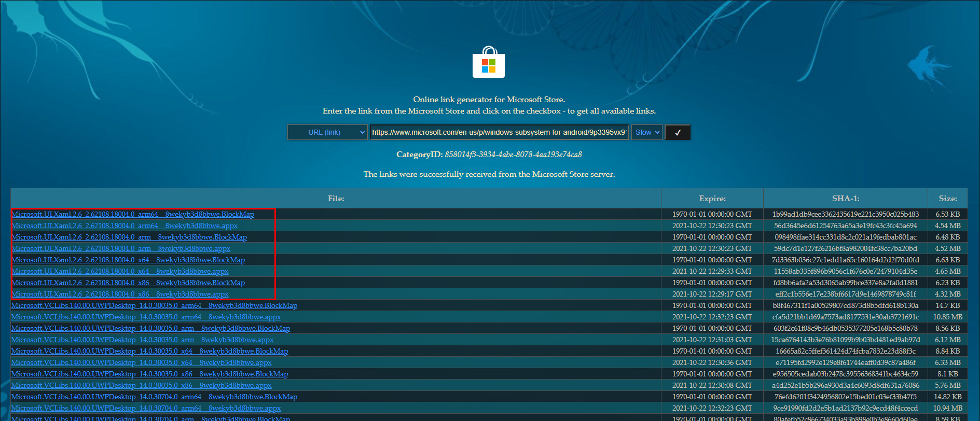Click the Microsoft Store shopping bag logo
Image resolution: width=980 pixels, height=421 pixels.
coord(489,62)
